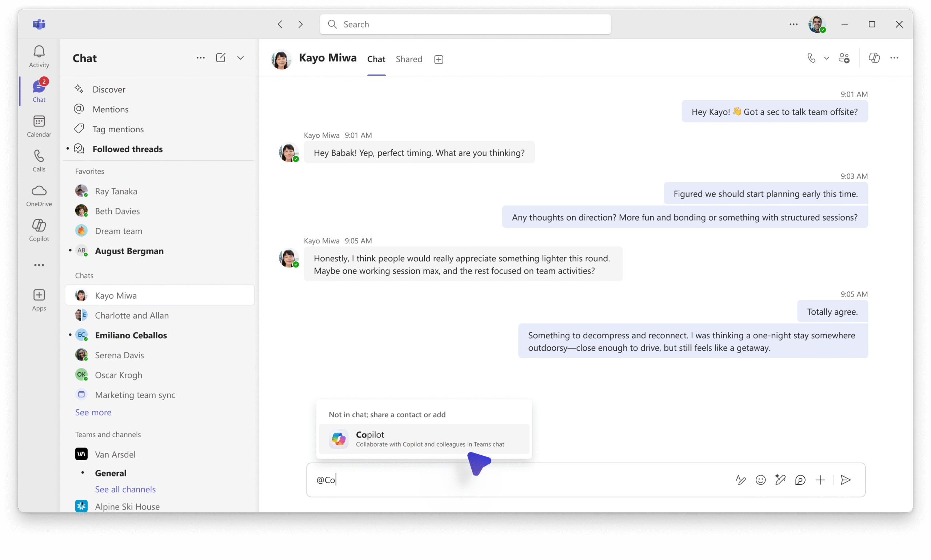Image resolution: width=931 pixels, height=560 pixels.
Task: Open the more options menu for Chat
Action: click(x=200, y=58)
